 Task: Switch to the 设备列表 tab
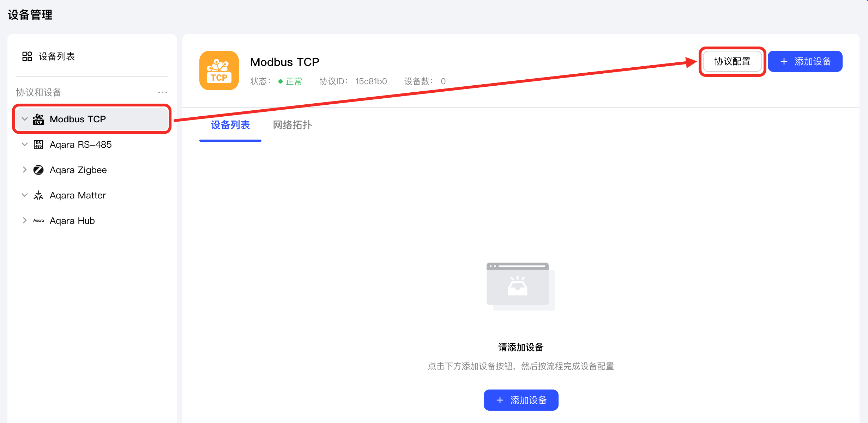230,125
